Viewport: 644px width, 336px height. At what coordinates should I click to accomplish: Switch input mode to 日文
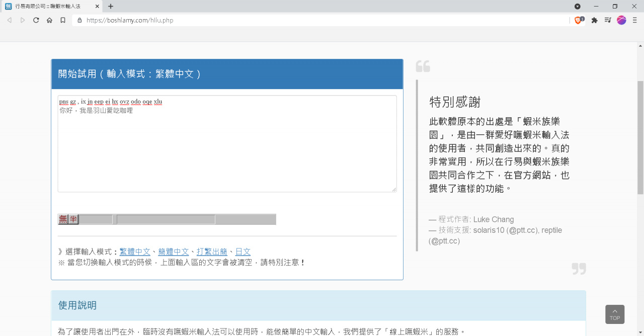[243, 251]
